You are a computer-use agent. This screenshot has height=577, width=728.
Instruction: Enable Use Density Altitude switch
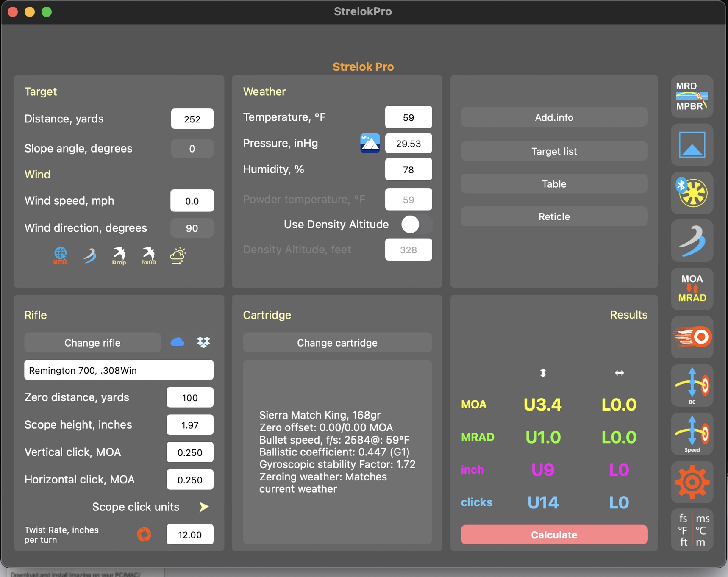click(417, 225)
